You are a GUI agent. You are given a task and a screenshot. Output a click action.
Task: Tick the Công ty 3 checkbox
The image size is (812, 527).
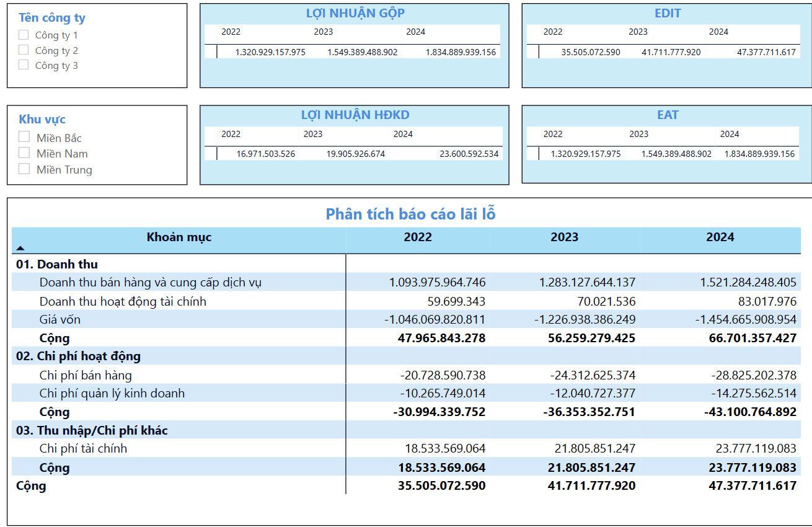coord(24,64)
